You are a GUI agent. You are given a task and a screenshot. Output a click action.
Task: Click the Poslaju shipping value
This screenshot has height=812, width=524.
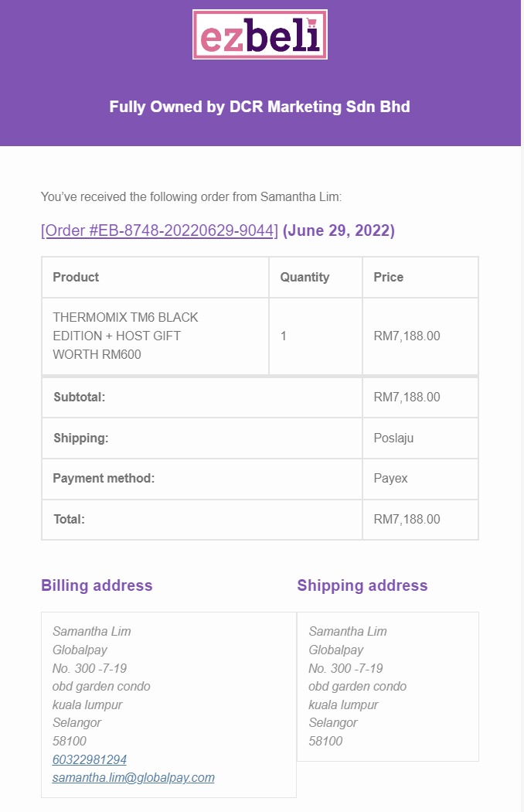tap(393, 438)
